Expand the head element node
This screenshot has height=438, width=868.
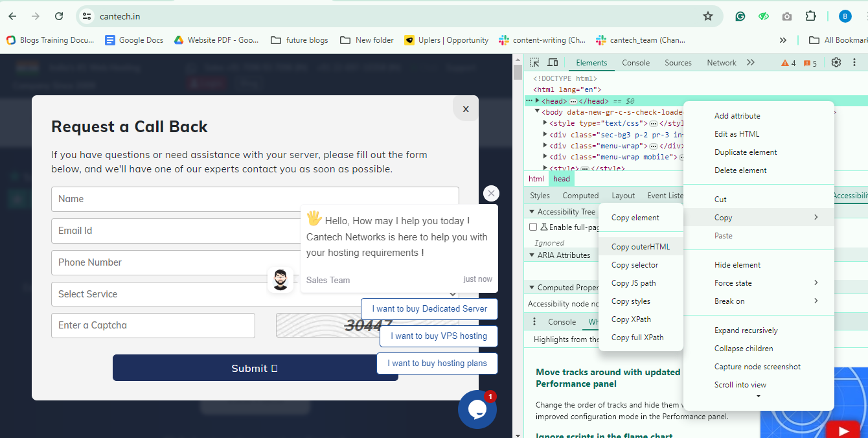(x=538, y=101)
